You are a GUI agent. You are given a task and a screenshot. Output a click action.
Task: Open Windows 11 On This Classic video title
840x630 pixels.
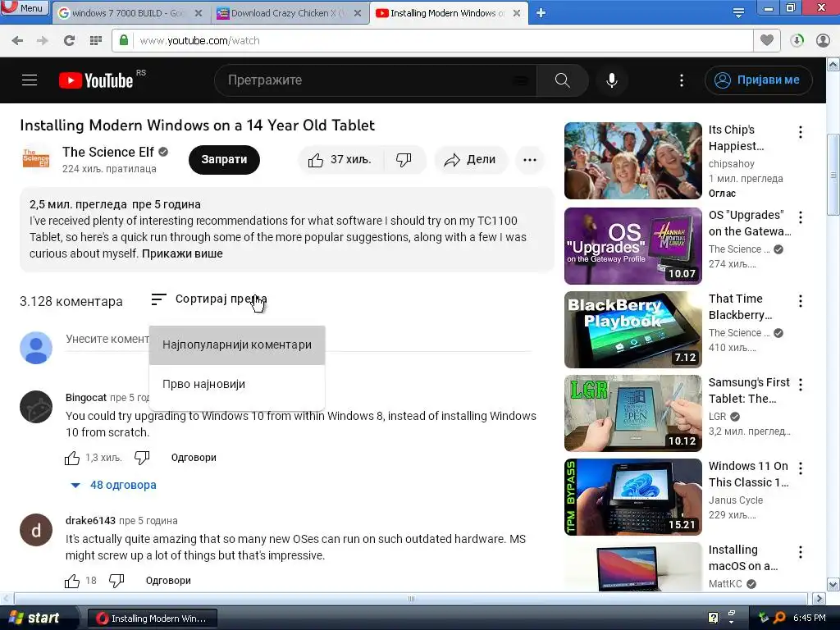(748, 474)
